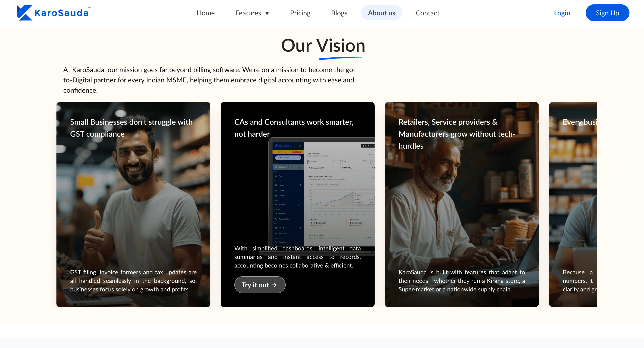Open the Blogs nav link
Viewport: 644px width, 348px height.
(x=339, y=13)
